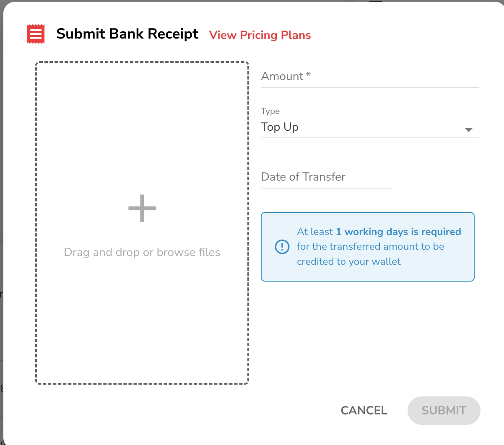Open the Type dropdown showing Top Up
The width and height of the screenshot is (504, 445).
click(361, 127)
